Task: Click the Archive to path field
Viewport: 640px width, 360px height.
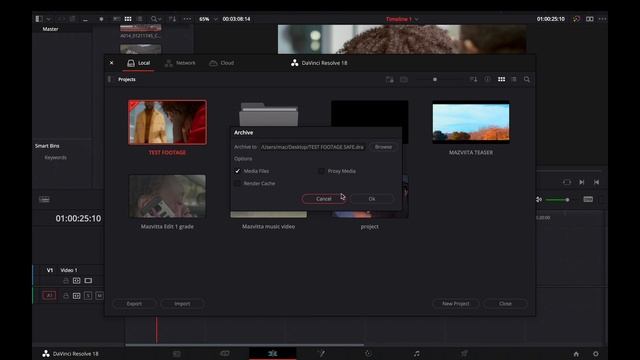Action: [x=312, y=147]
